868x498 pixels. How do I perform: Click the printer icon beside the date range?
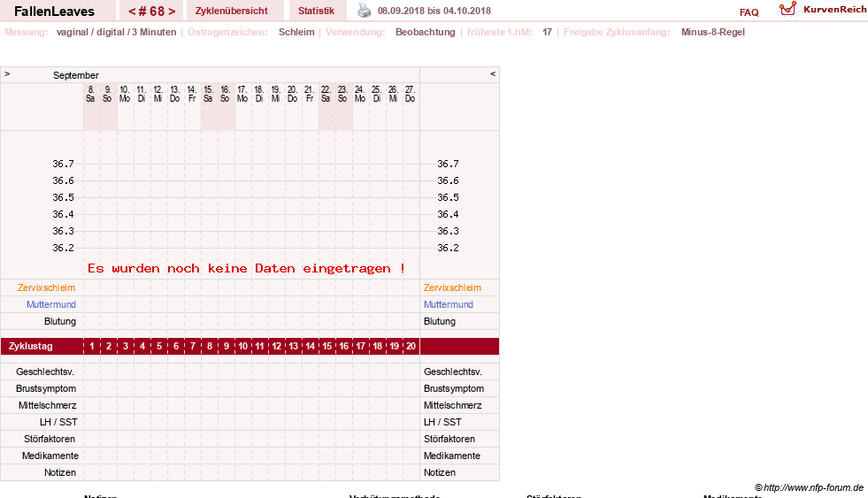365,11
